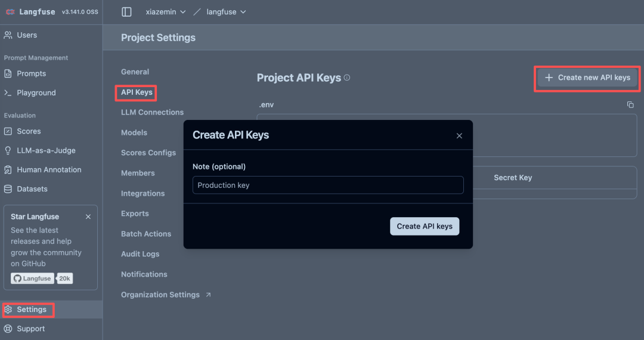Image resolution: width=644 pixels, height=340 pixels.
Task: Click the Star Langfuse heading
Action: point(35,217)
